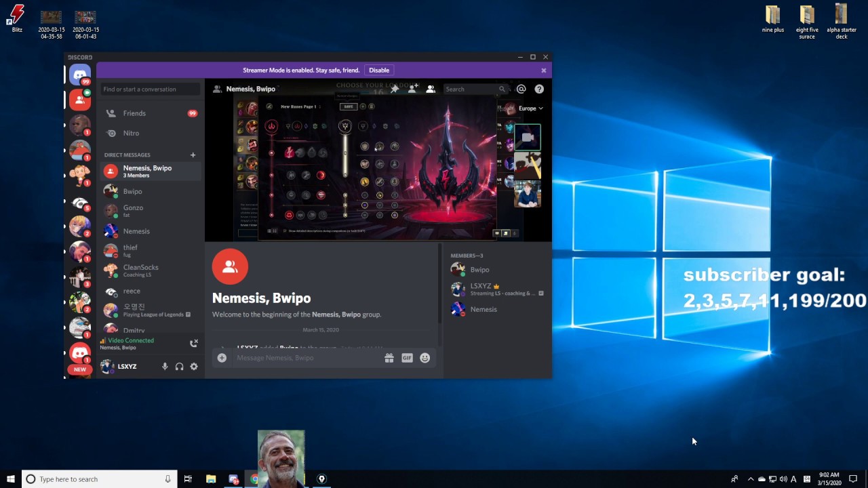Screen dimensions: 868x488
Task: Open the eight five surace desktop folder
Action: coord(807,22)
